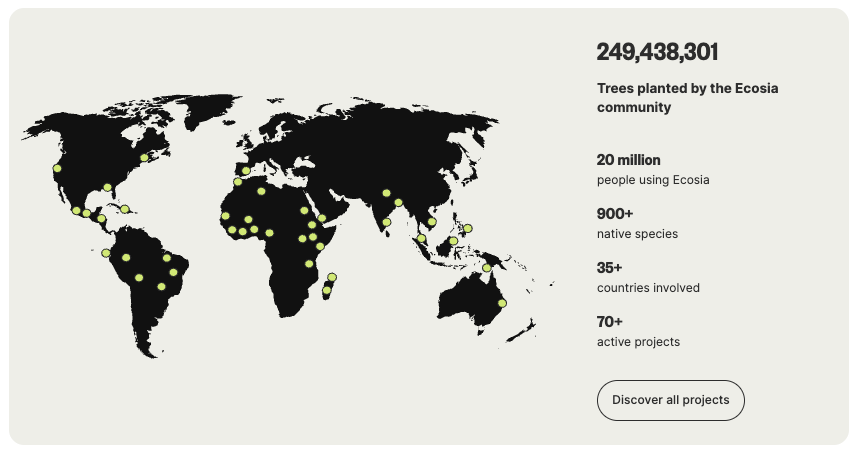
Task: Select the map marker on the US west coast
Action: (x=57, y=168)
